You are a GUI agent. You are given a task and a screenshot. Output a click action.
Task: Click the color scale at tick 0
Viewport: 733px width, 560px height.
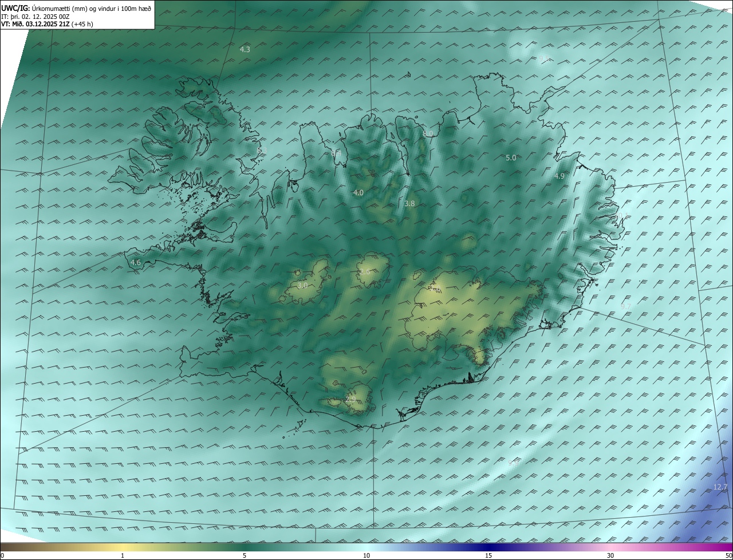[x=2, y=555]
